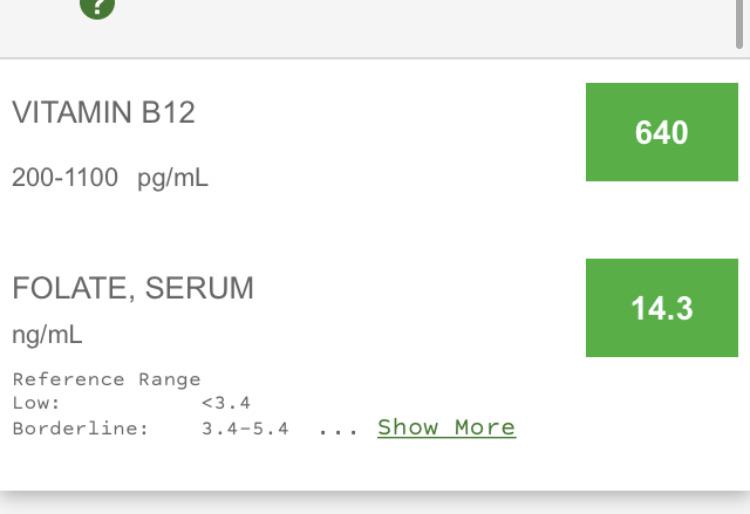
Task: Click the number 640 in Vitamin B12 row
Action: pos(662,132)
